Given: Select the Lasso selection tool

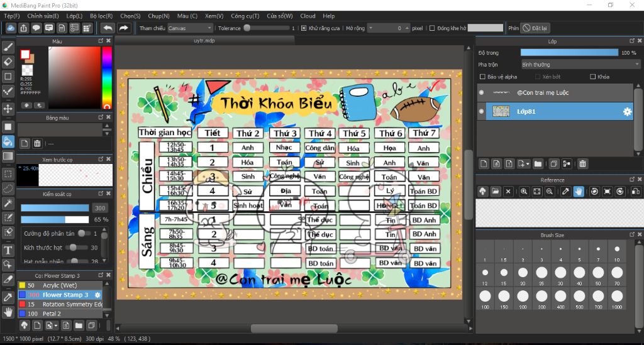Looking at the screenshot, I should pyautogui.click(x=8, y=189).
